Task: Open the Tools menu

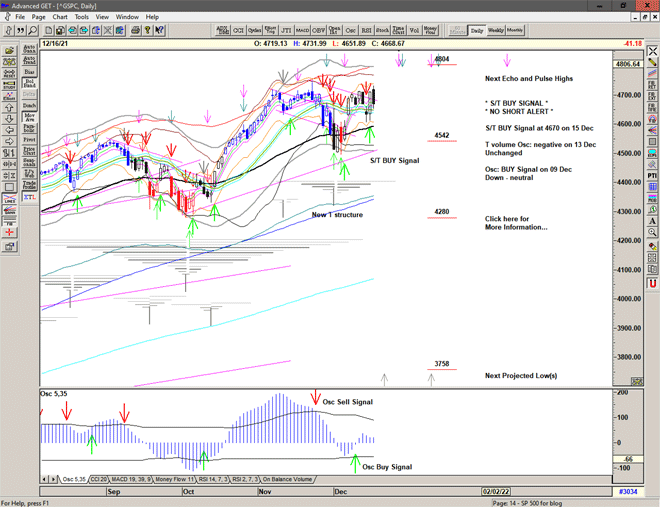Action: tap(82, 17)
